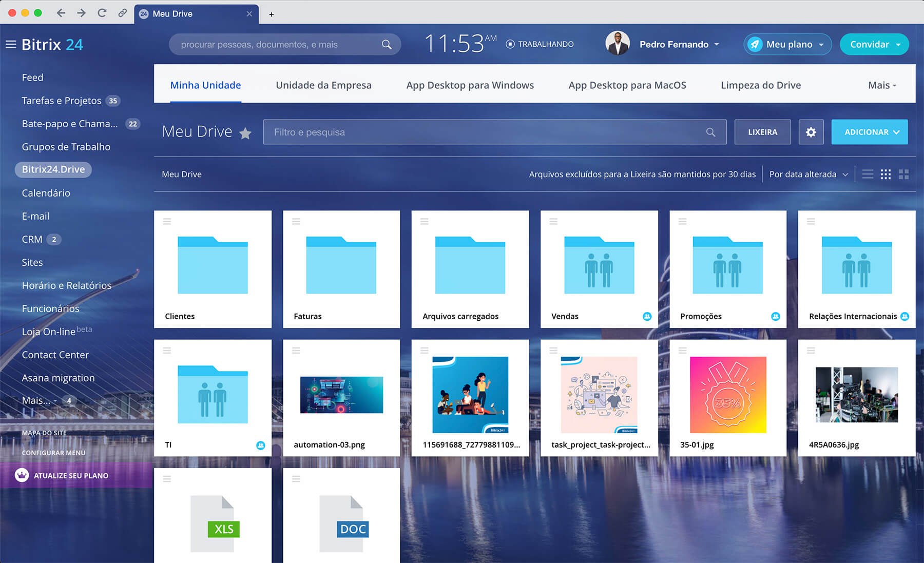
Task: Switch to large tile view icon
Action: tap(903, 174)
